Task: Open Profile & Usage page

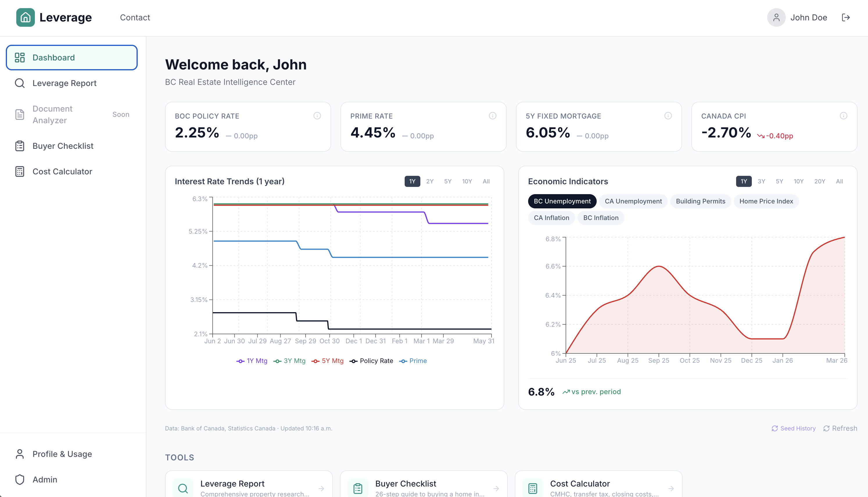Action: (72, 454)
